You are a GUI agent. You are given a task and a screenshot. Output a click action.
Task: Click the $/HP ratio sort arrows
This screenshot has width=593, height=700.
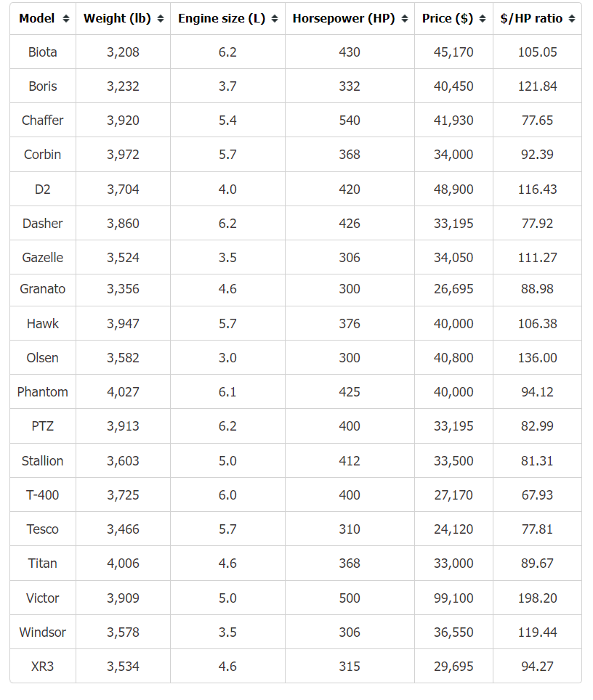click(x=572, y=19)
